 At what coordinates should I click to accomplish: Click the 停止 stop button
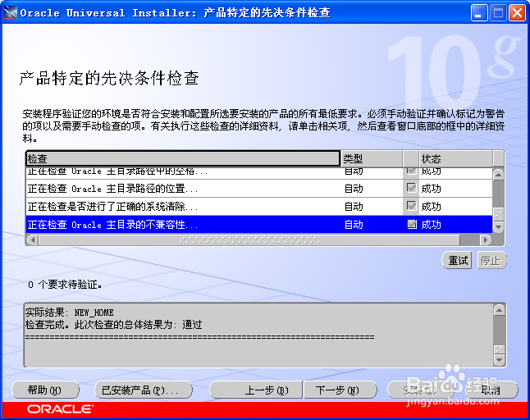coord(491,261)
